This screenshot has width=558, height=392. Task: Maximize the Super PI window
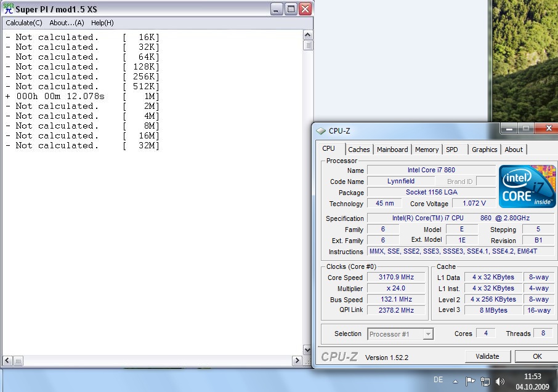pyautogui.click(x=291, y=9)
